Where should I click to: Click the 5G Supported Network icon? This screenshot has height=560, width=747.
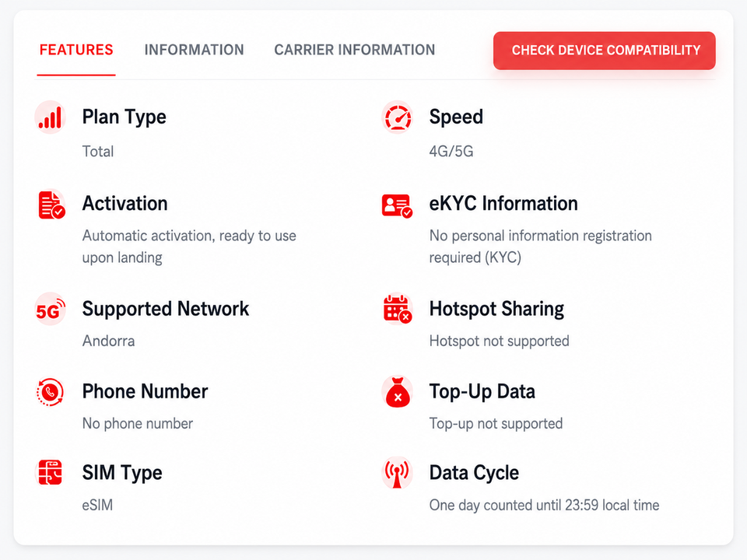(50, 310)
